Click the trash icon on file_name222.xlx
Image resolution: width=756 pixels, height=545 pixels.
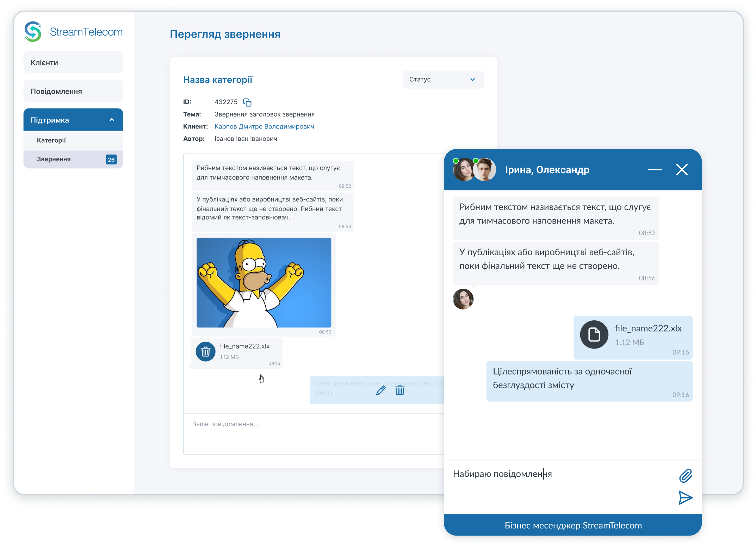pos(206,351)
